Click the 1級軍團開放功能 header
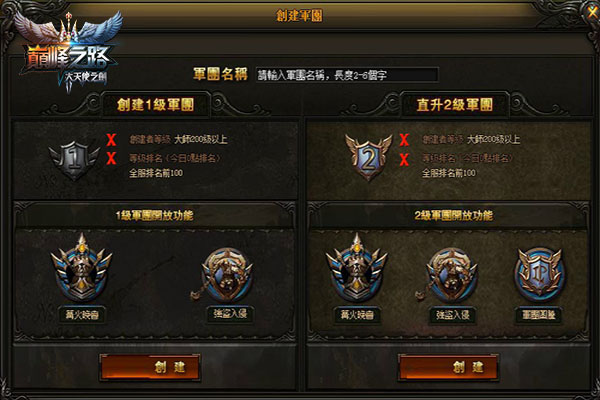Viewport: 600px width, 400px height. click(155, 215)
